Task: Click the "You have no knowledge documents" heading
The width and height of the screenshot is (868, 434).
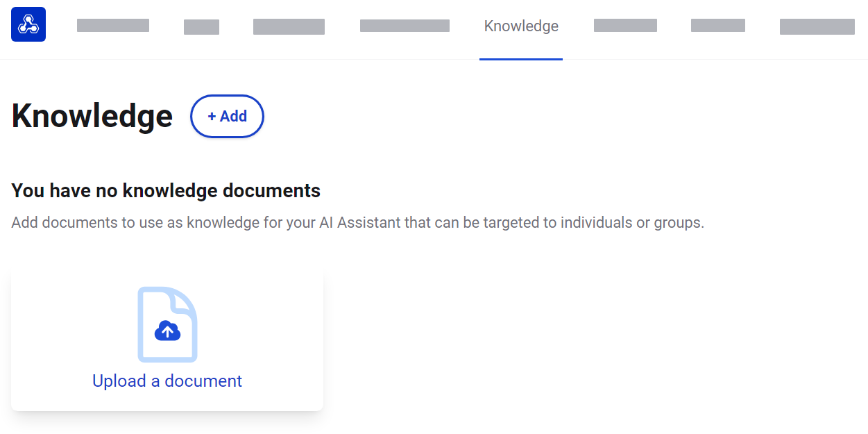Action: (x=166, y=190)
